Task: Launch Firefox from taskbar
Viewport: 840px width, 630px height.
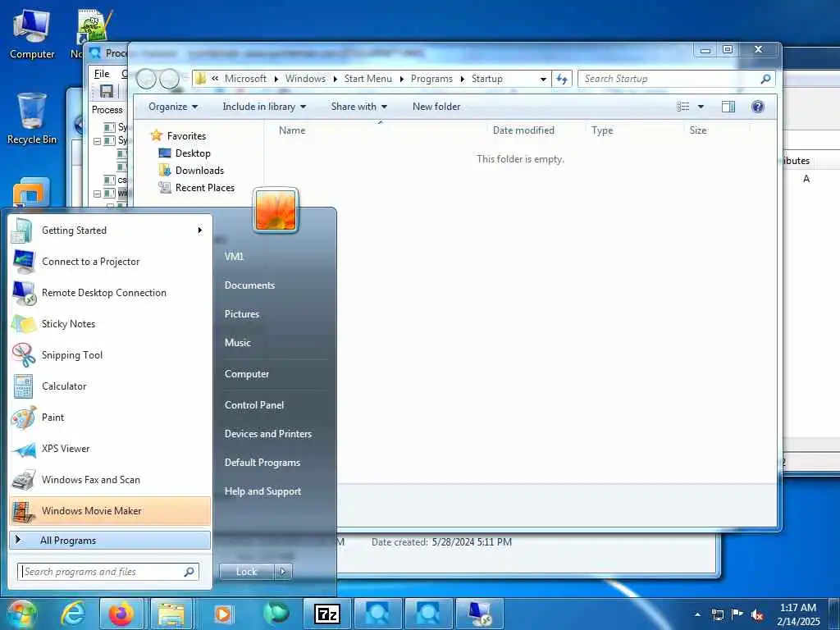Action: point(121,614)
